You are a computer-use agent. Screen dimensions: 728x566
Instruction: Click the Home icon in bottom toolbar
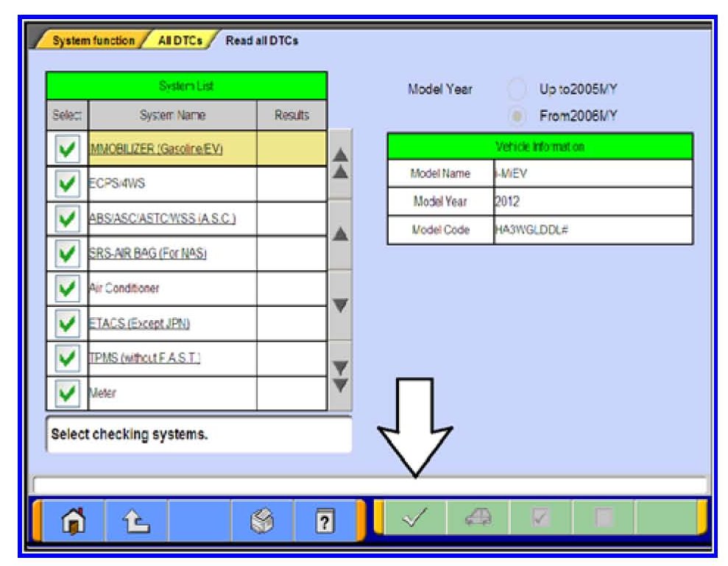74,520
